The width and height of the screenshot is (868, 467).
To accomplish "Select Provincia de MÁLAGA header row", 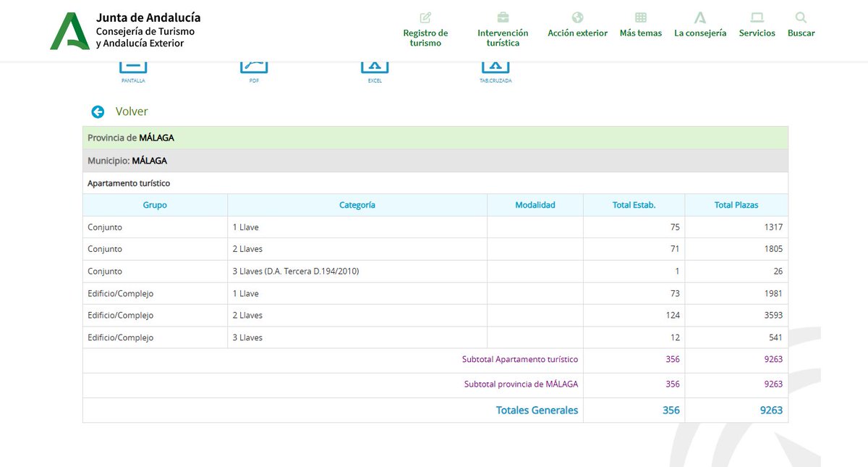I will (x=435, y=138).
